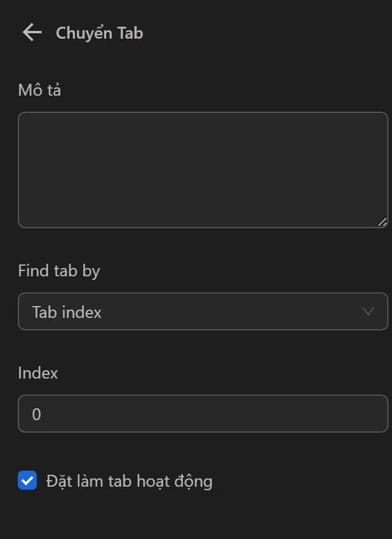392x539 pixels.
Task: Select the back navigation arrow
Action: pyautogui.click(x=31, y=33)
